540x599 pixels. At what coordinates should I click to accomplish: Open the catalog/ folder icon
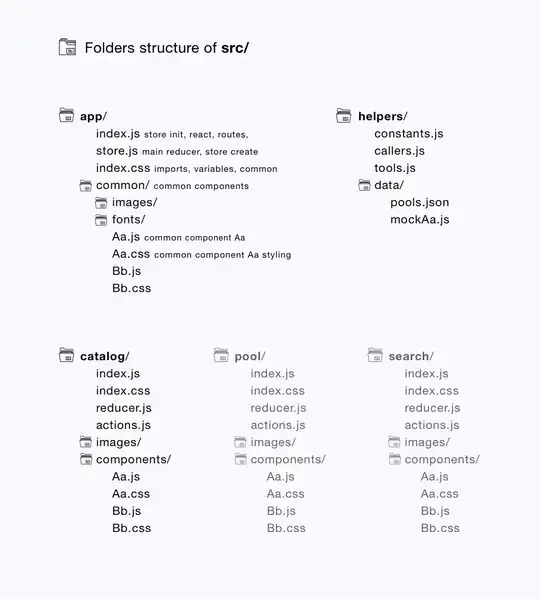coord(66,355)
